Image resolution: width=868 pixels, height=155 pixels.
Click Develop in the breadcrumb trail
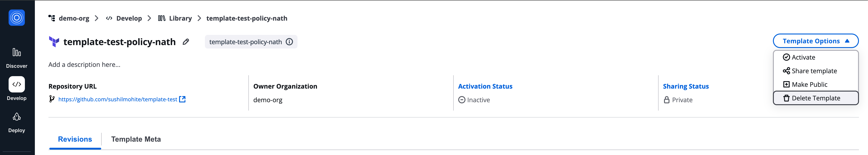(129, 18)
